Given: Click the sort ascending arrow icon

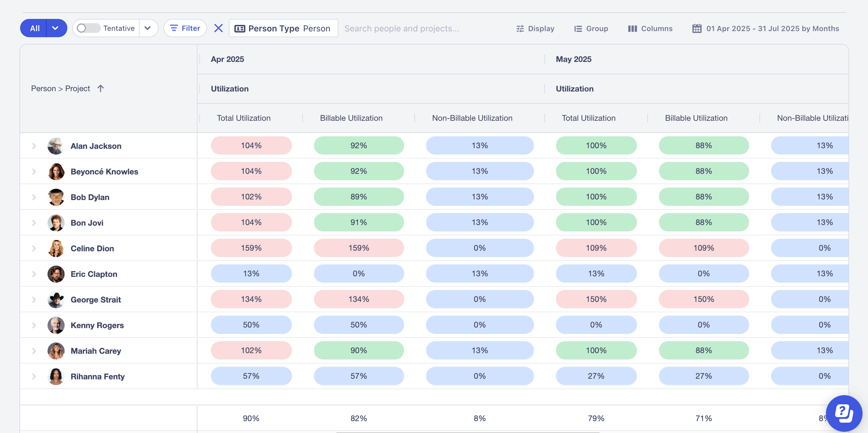Looking at the screenshot, I should pos(100,88).
